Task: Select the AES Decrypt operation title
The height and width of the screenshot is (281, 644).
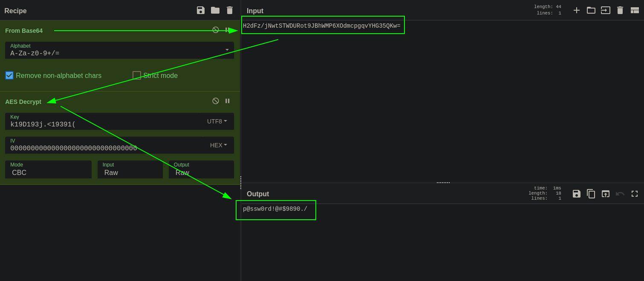Action: 23,102
